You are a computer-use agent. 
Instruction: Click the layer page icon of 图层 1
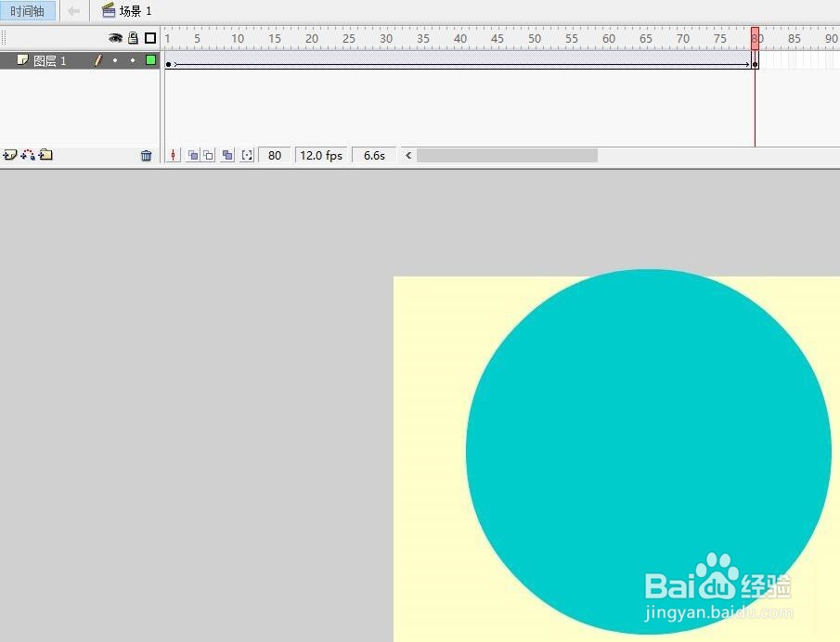click(x=22, y=60)
